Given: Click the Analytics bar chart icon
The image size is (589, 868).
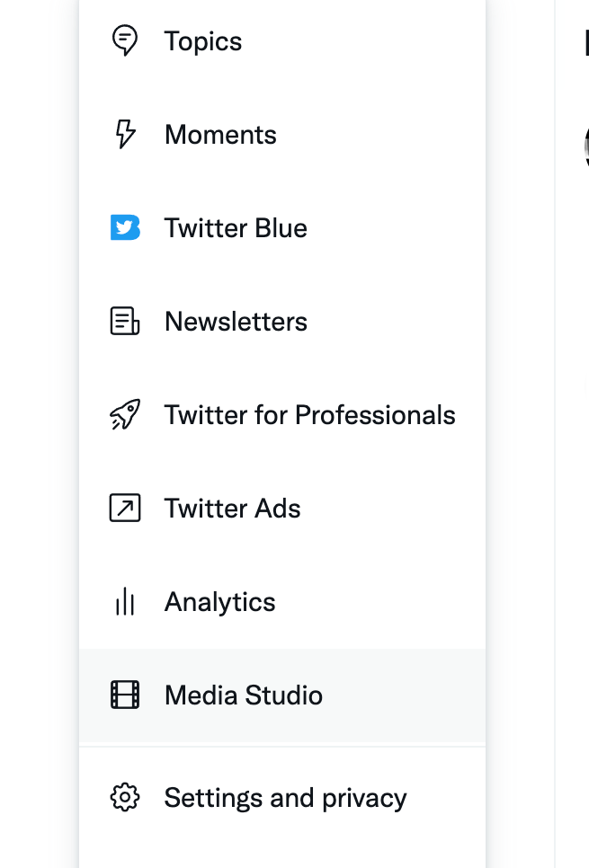Looking at the screenshot, I should [x=125, y=601].
